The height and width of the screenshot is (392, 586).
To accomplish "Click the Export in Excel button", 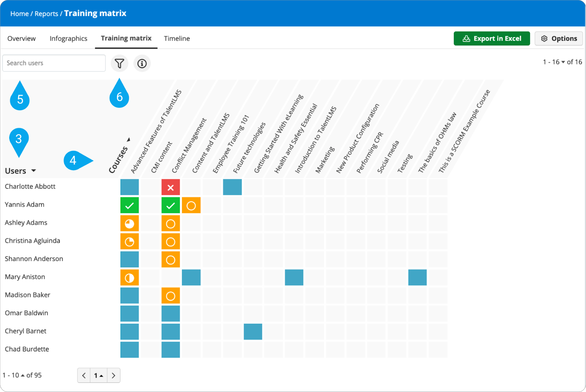I will 492,38.
